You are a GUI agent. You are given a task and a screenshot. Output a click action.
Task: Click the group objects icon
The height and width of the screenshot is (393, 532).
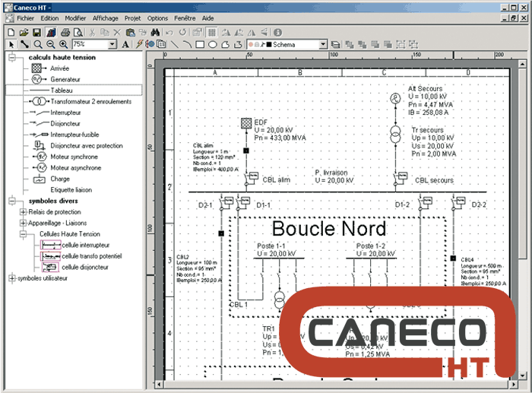(401, 44)
